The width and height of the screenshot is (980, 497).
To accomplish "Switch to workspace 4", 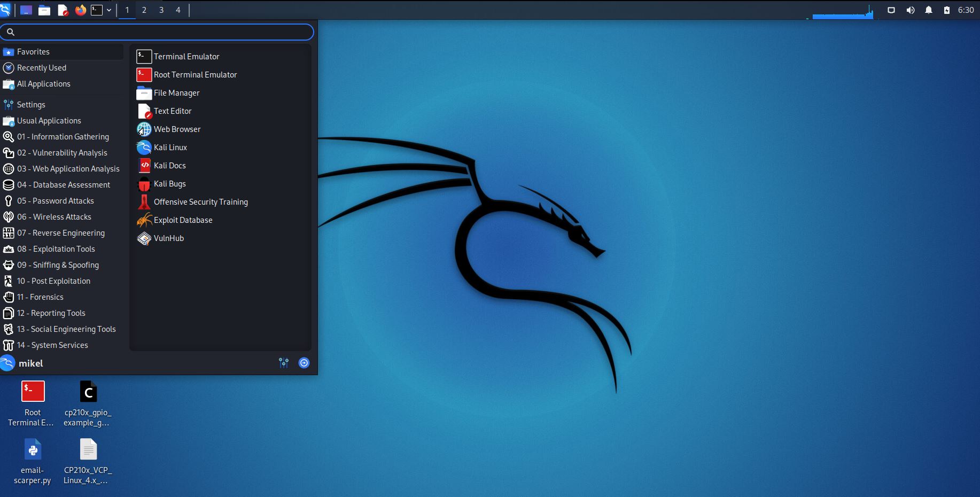I will point(178,10).
